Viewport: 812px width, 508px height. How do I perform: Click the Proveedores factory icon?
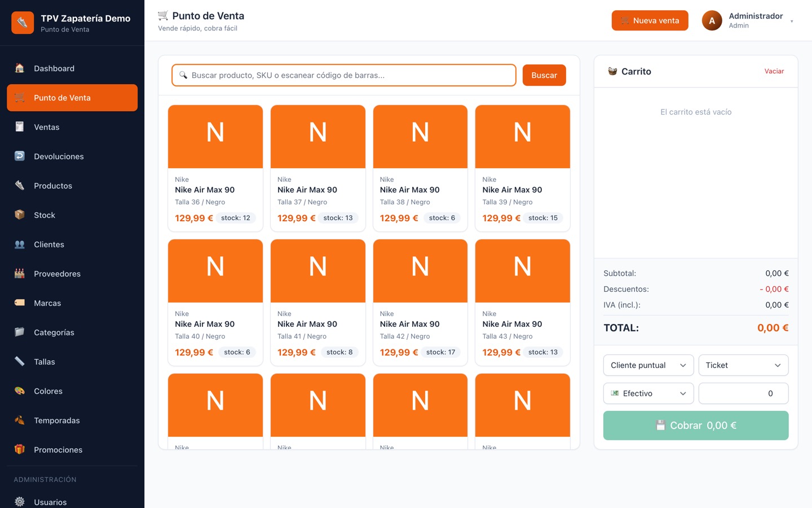[20, 274]
